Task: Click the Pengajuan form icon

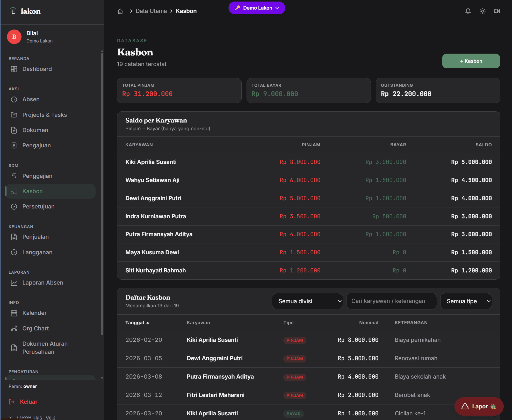Action: click(14, 146)
